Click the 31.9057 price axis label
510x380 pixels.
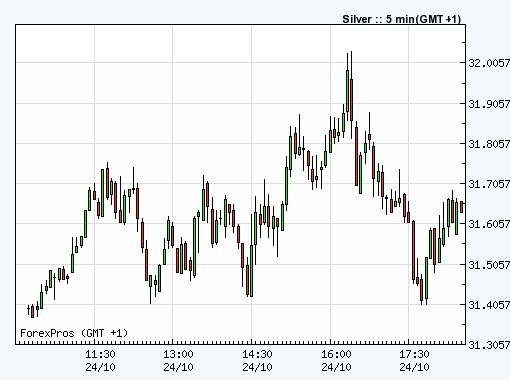point(489,104)
